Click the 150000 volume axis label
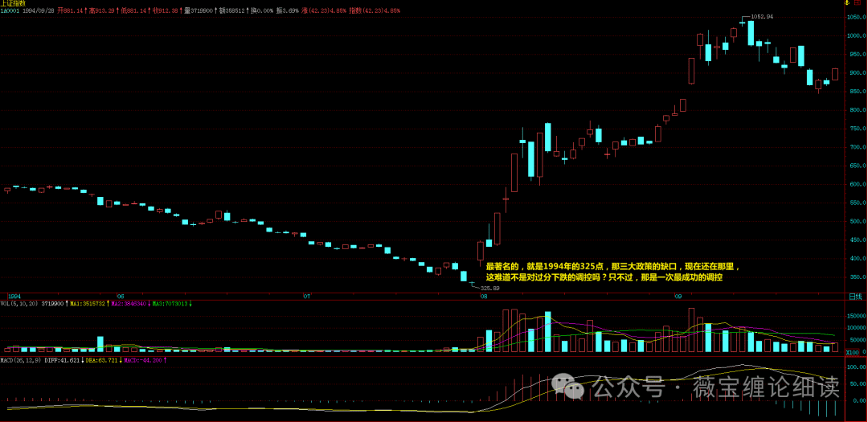Viewport: 868px width, 422px height. pyautogui.click(x=857, y=315)
